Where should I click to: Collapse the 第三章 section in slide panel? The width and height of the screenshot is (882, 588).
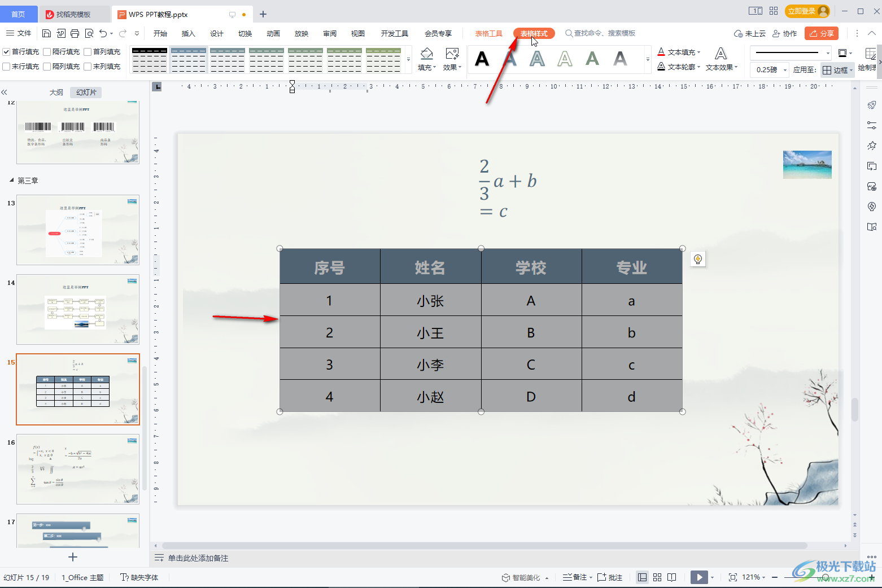coord(12,181)
